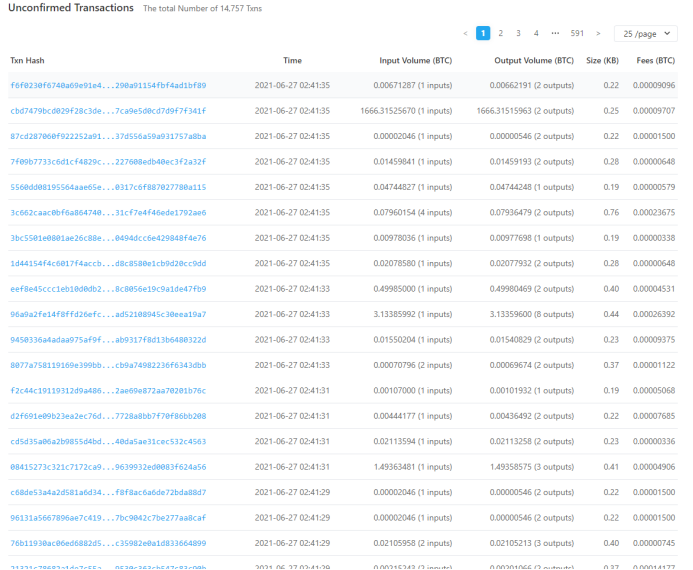Jump to last page 591
This screenshot has width=693, height=570.
[577, 33]
